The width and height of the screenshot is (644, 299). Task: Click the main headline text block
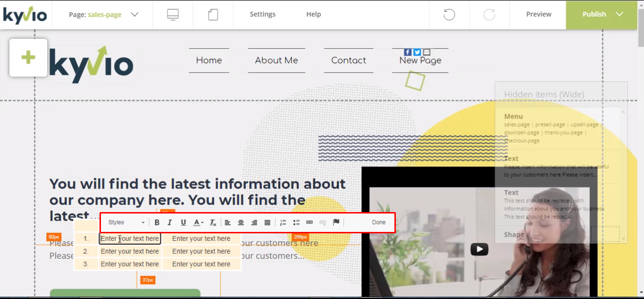pos(198,200)
